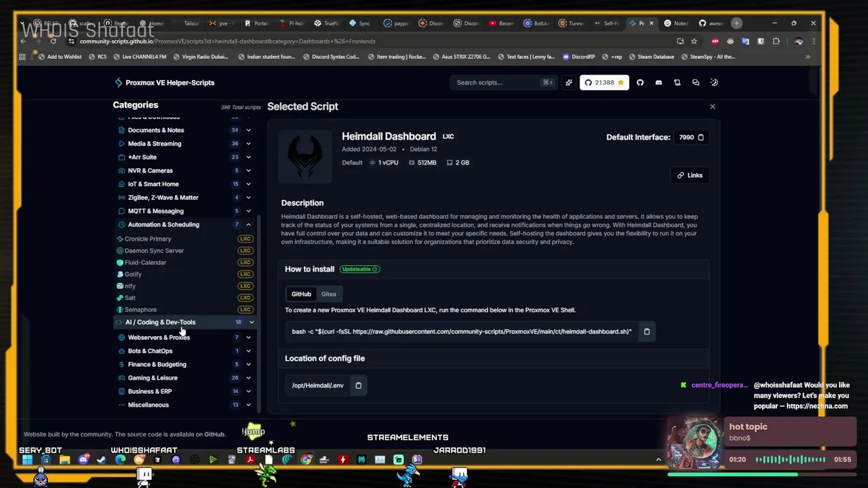
Task: Select the Daemon Sync Server script
Action: 184,251
